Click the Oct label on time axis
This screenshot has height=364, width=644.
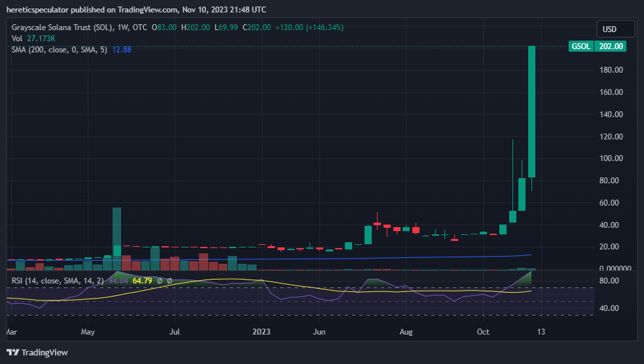click(x=483, y=331)
